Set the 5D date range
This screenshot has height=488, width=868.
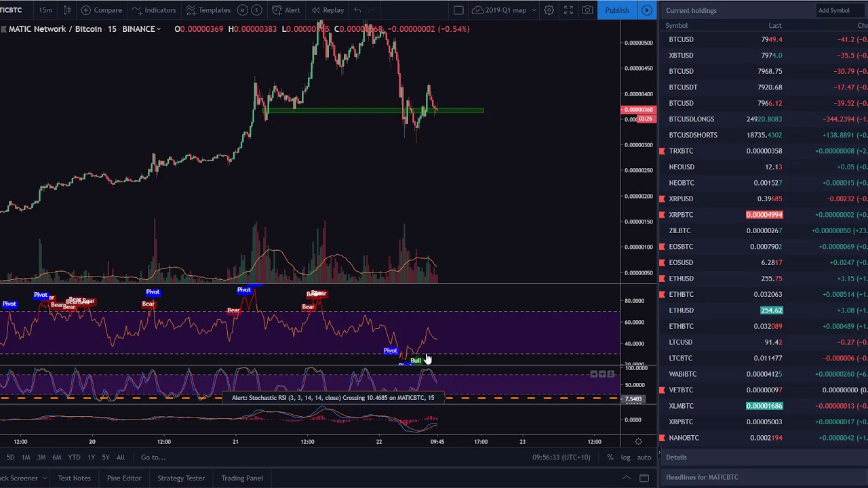click(x=10, y=457)
